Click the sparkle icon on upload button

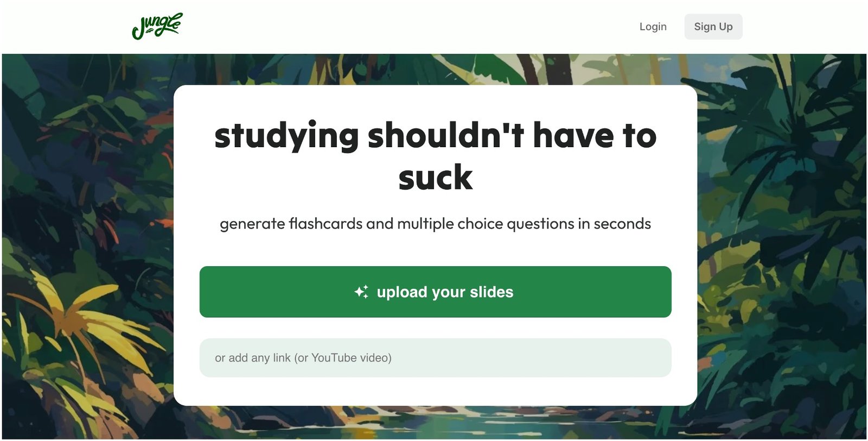coord(361,292)
